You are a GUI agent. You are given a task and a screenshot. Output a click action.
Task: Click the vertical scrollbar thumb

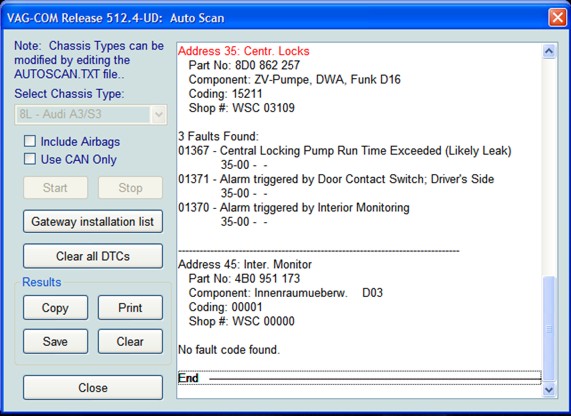[549, 329]
